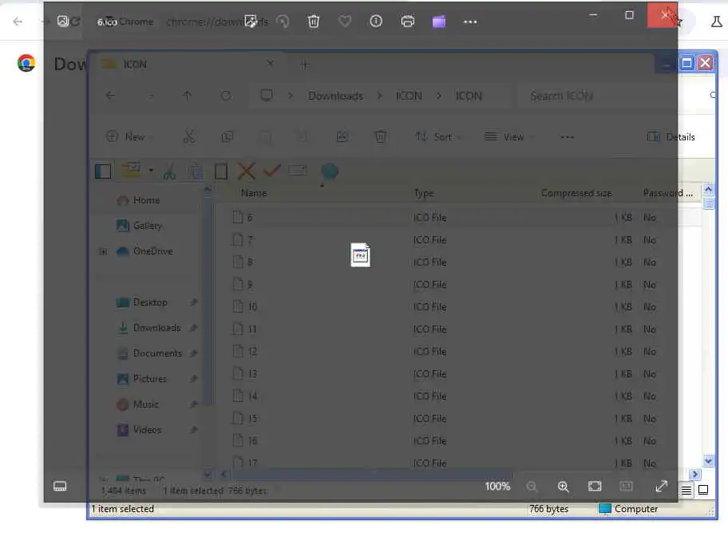Close the ICON archive window

pos(706,63)
